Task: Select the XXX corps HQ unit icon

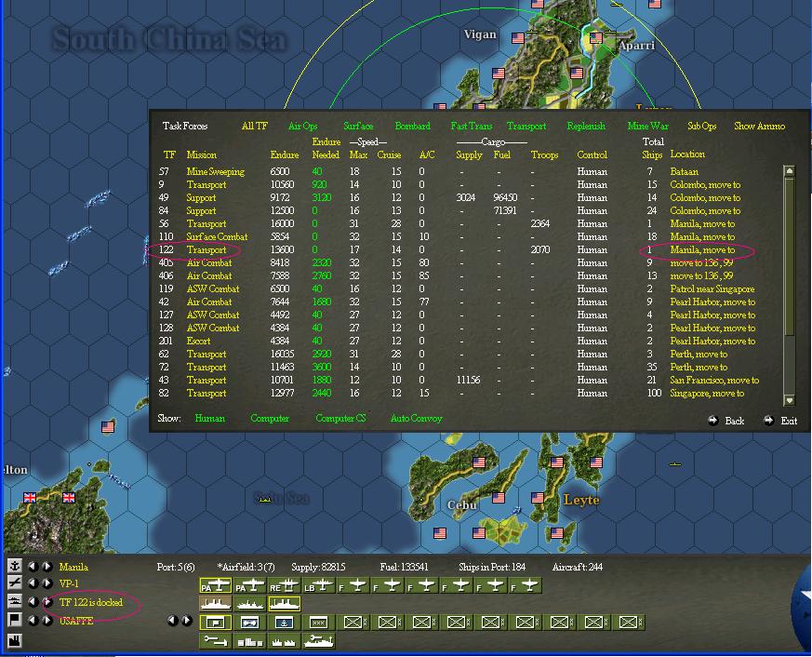Action: pos(318,623)
